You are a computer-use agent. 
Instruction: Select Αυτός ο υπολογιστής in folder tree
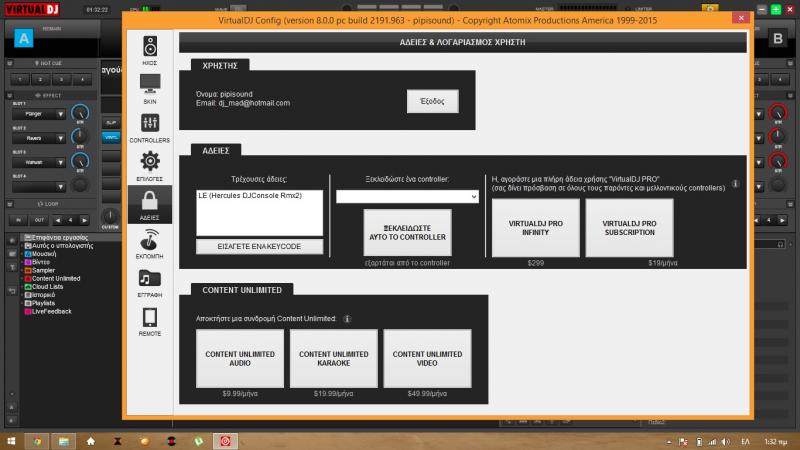[x=62, y=245]
